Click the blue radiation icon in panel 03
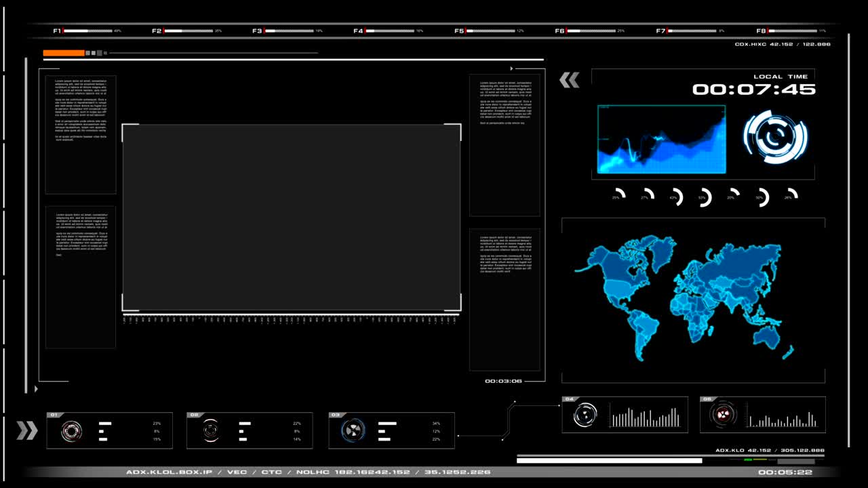Image resolution: width=868 pixels, height=488 pixels. click(353, 430)
